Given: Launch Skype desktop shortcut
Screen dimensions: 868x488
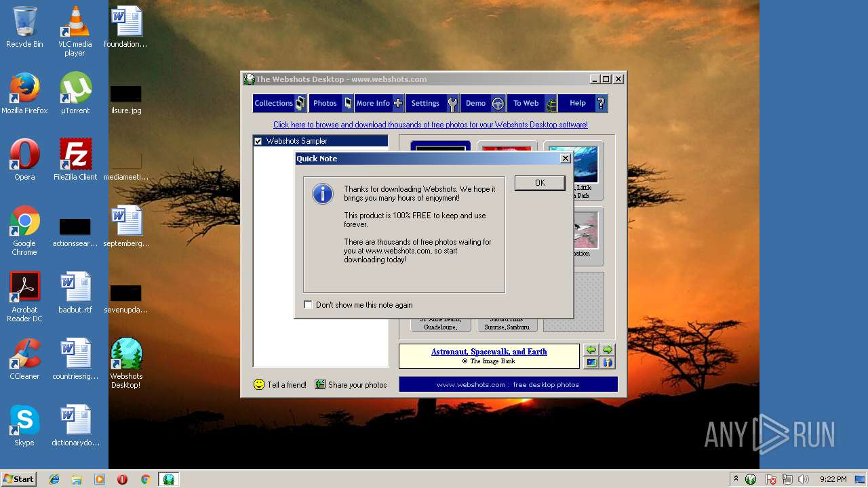Looking at the screenshot, I should [x=24, y=426].
